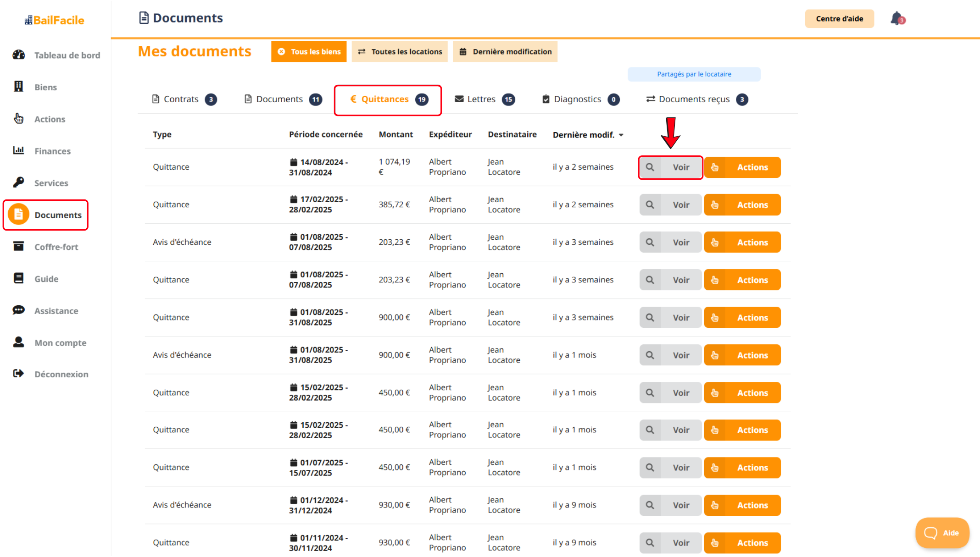This screenshot has height=557, width=980.
Task: Go to the Biens section in the sidebar
Action: [45, 87]
